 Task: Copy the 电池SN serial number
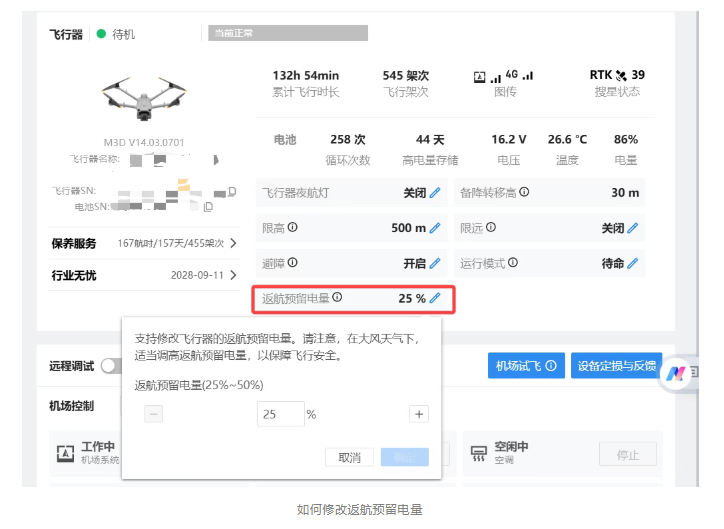209,207
